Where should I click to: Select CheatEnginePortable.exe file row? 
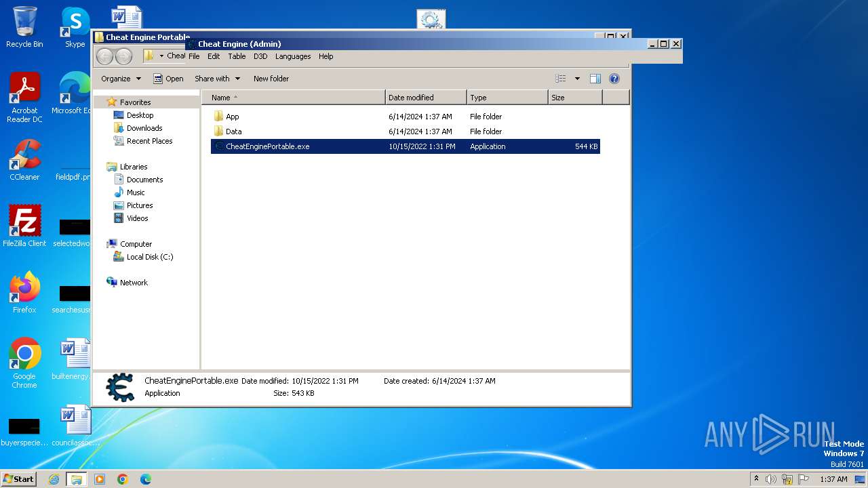pyautogui.click(x=406, y=146)
